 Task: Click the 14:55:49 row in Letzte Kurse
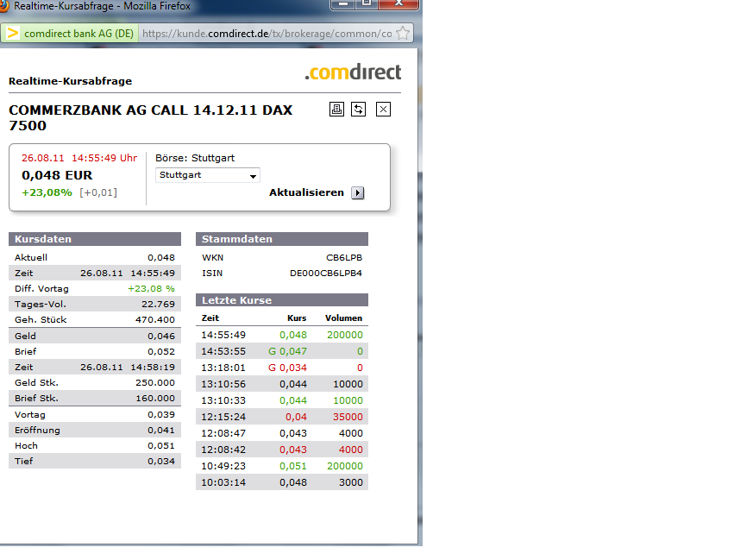[x=282, y=335]
